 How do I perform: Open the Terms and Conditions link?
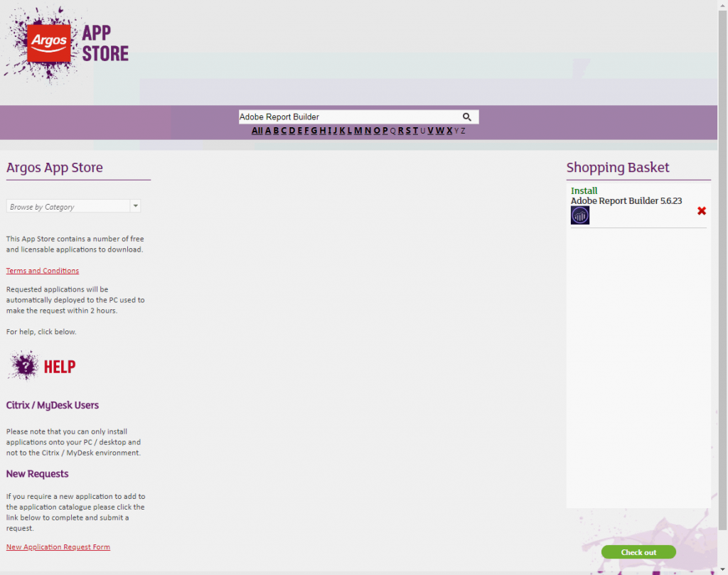43,271
